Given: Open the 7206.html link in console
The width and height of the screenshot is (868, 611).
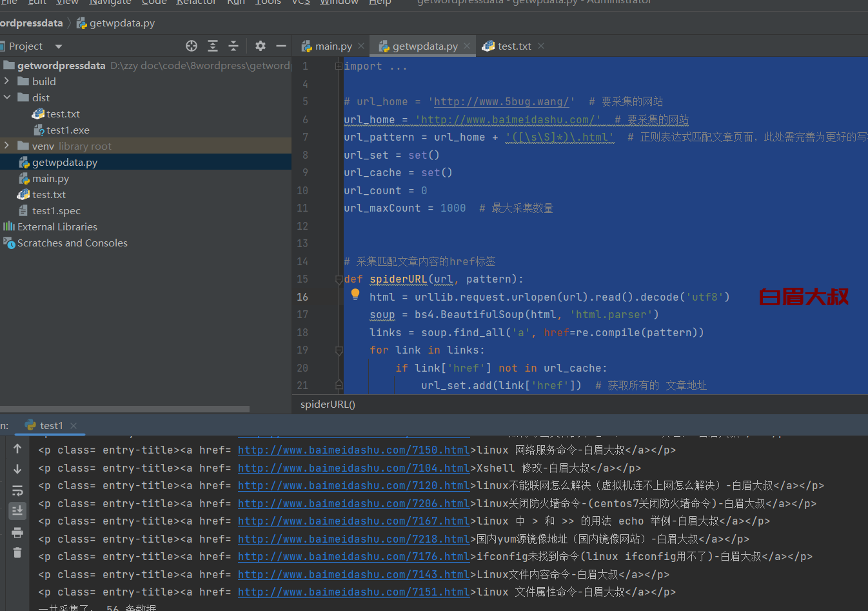Looking at the screenshot, I should click(353, 503).
